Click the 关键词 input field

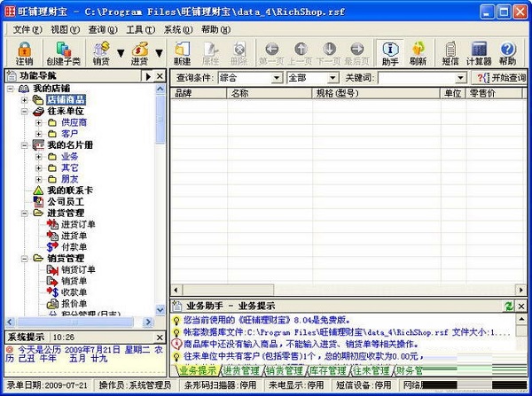point(417,78)
